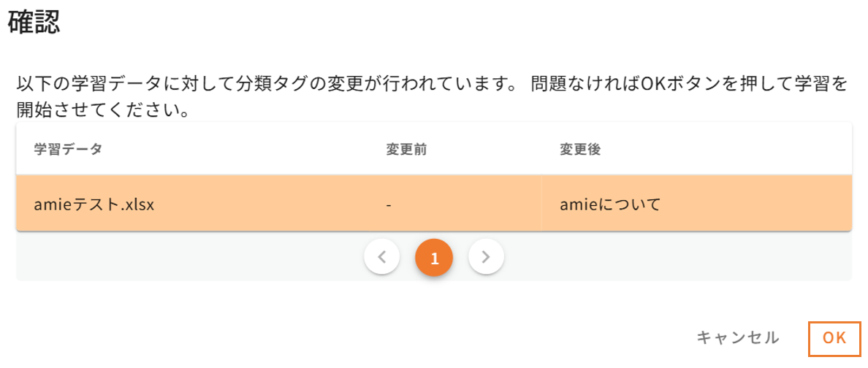Screen dimensions: 868x368
Task: Go to the previous page chevron
Action: tap(381, 257)
